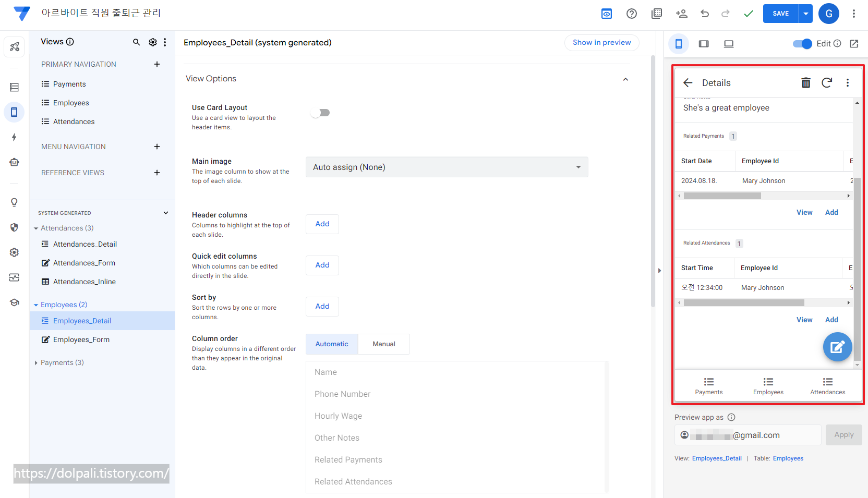Screen dimensions: 868x498
Task: Open the Intelligence lightbulb icon in sidebar
Action: (14, 202)
